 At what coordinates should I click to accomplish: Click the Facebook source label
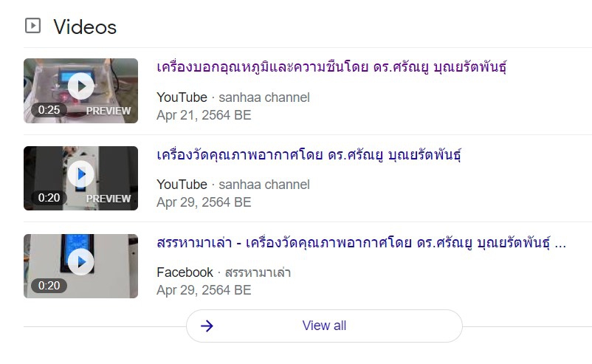tap(185, 272)
